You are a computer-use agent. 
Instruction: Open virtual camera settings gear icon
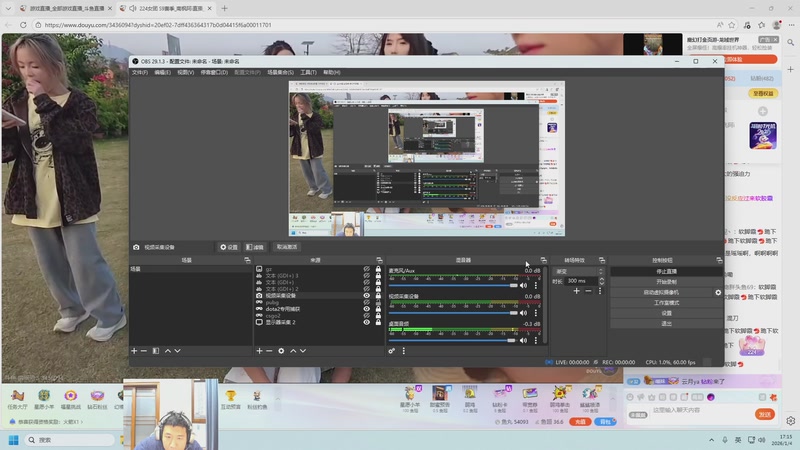[x=718, y=292]
